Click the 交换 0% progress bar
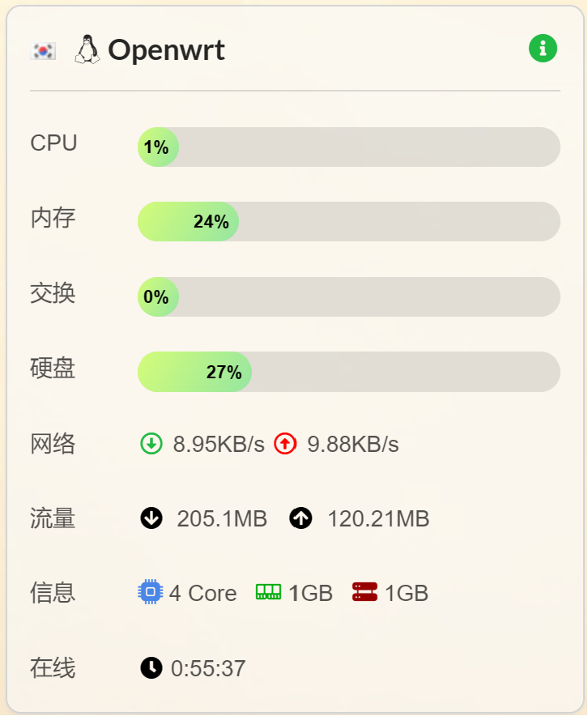 click(348, 296)
